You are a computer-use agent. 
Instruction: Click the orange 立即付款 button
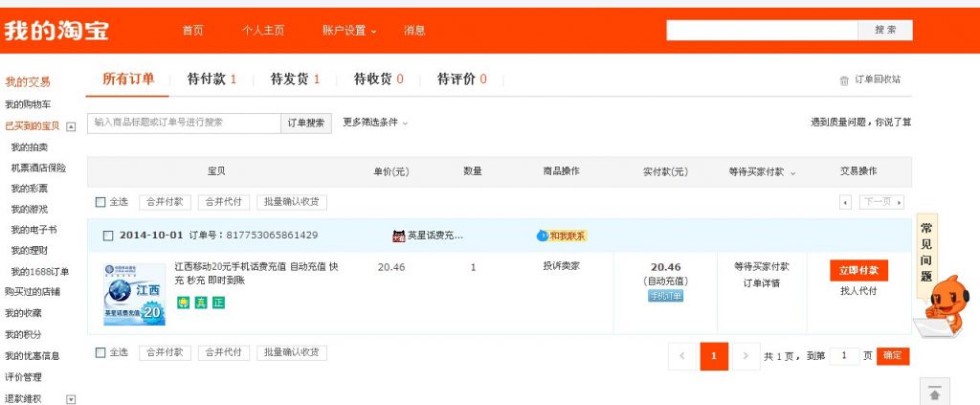858,271
